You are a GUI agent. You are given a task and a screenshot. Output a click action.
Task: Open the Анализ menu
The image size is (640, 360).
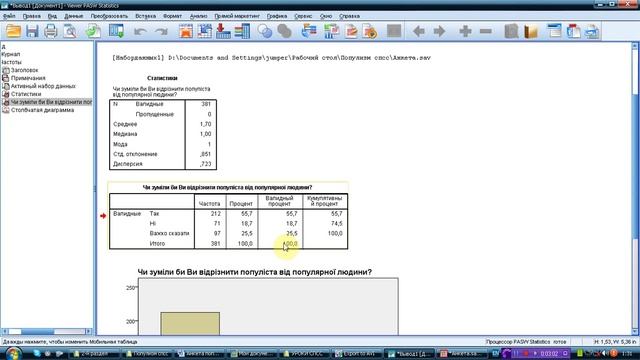(x=198, y=16)
